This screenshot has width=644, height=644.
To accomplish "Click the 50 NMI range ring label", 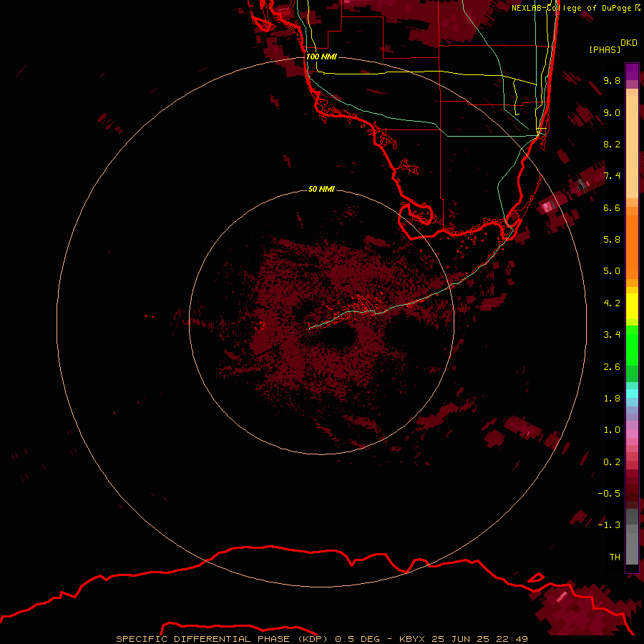I will click(321, 190).
